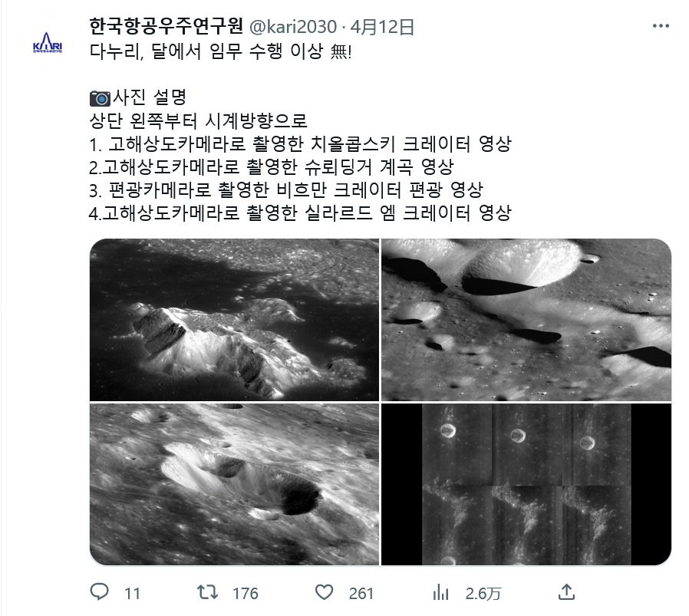The image size is (689, 616).
Task: Open view analytics bar chart icon
Action: pyautogui.click(x=440, y=593)
